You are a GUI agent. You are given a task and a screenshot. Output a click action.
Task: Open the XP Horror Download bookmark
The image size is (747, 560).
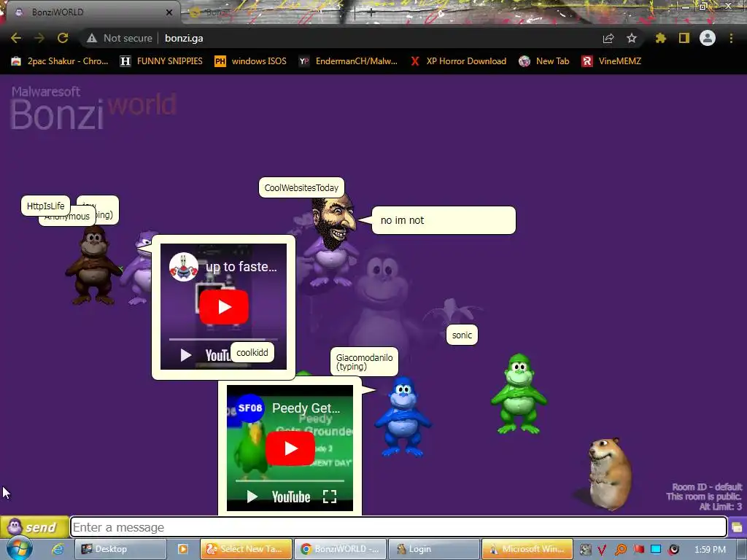(x=458, y=61)
